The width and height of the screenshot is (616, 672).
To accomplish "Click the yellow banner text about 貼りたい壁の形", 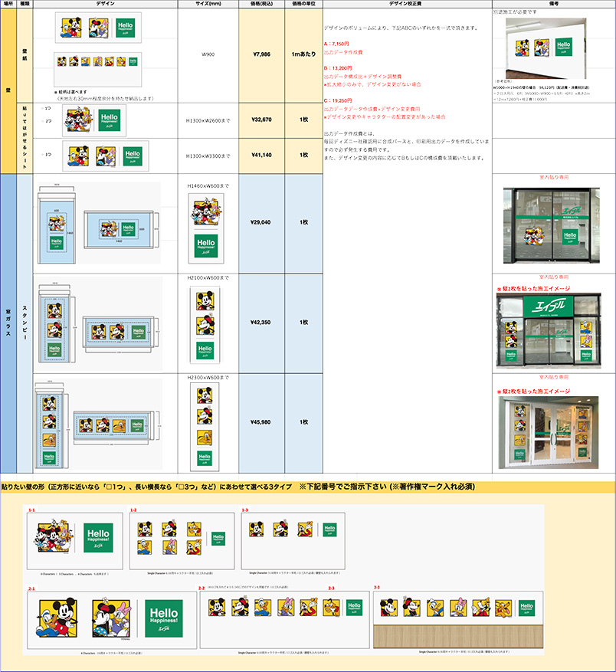I will tap(238, 487).
